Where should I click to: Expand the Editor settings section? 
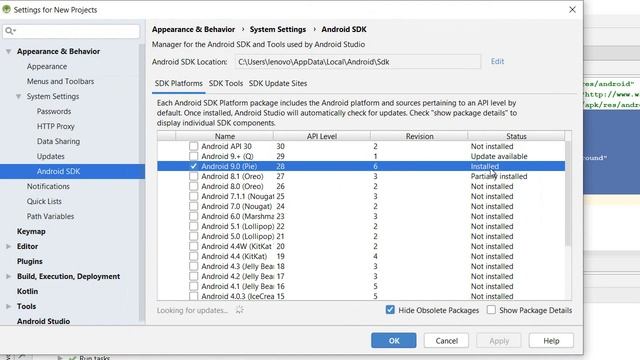(x=9, y=247)
